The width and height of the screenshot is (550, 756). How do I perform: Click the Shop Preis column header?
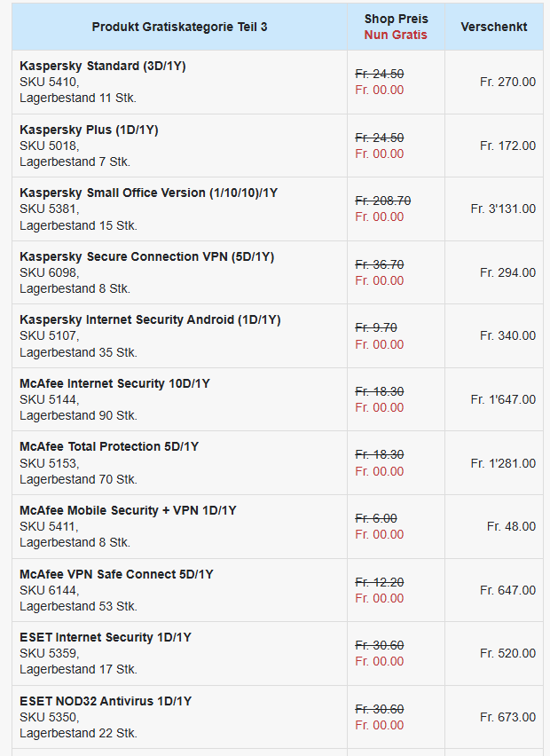click(396, 19)
